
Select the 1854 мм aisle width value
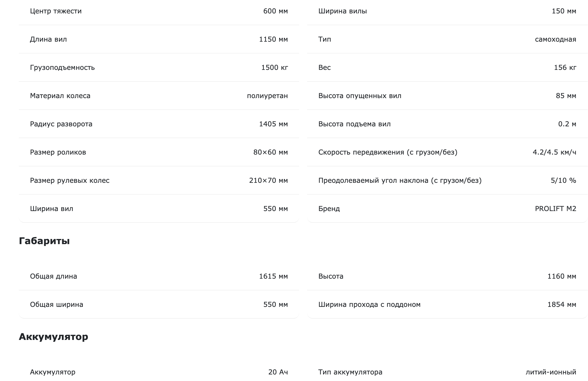point(562,305)
